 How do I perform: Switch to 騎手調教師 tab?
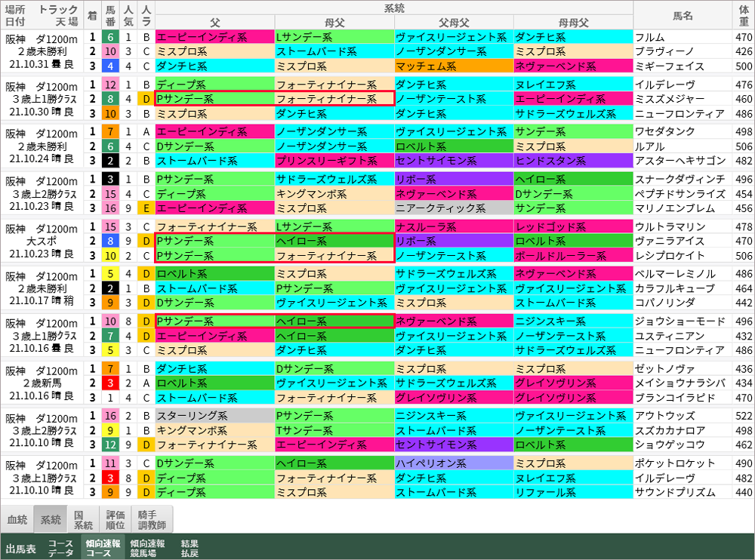click(152, 519)
